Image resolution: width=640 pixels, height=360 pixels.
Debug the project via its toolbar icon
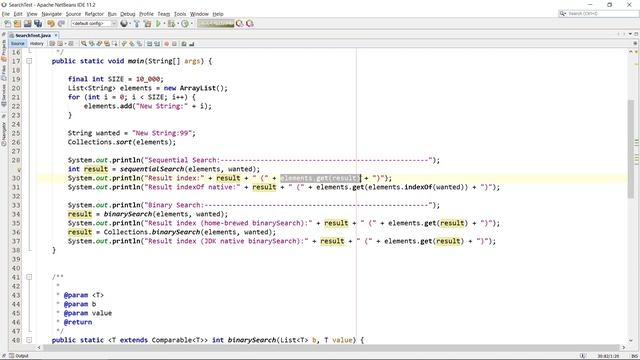tap(171, 24)
